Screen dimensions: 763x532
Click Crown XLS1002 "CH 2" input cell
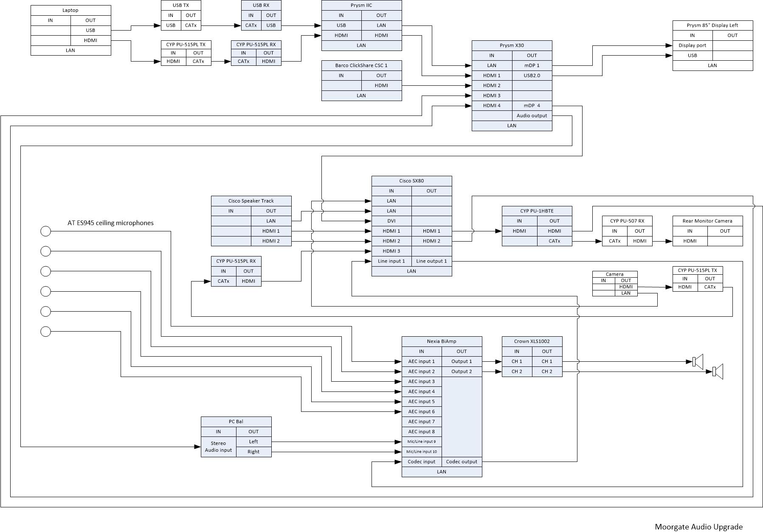point(517,372)
